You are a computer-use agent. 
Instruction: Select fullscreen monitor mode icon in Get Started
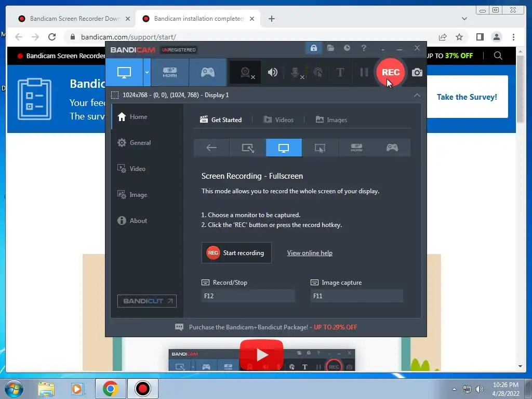[284, 148]
